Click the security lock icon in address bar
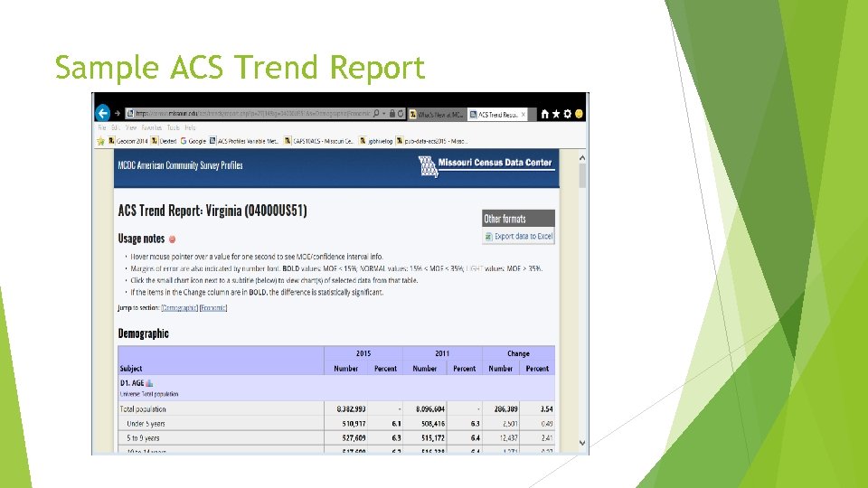The height and width of the screenshot is (488, 868). (x=392, y=114)
